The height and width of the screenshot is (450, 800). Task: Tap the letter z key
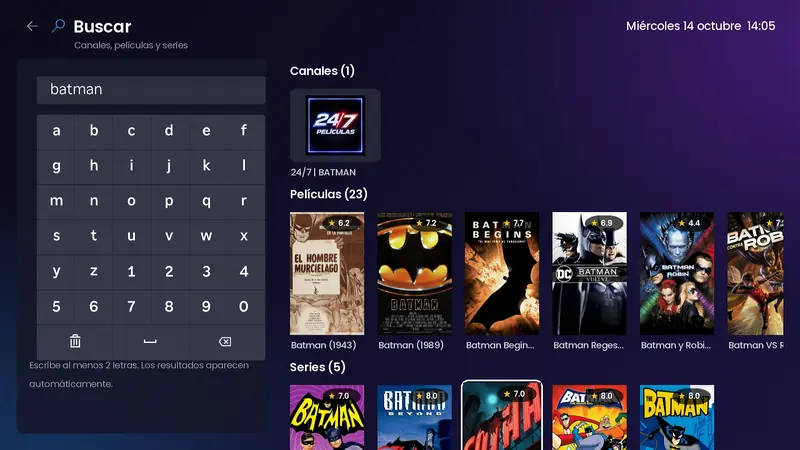(94, 271)
